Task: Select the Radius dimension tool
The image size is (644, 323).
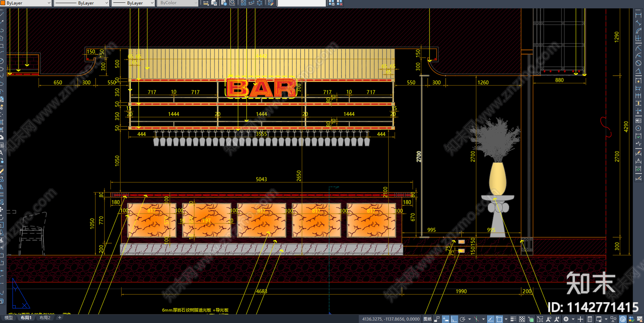Action: pos(638,47)
